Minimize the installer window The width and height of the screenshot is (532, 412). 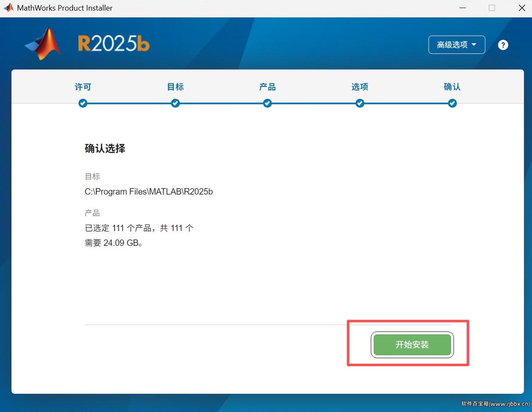(463, 8)
